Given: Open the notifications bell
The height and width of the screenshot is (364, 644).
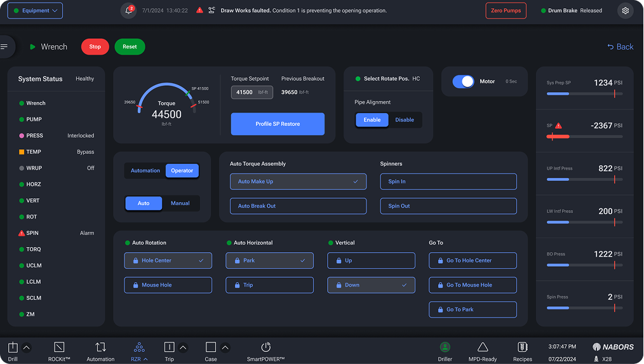Looking at the screenshot, I should [x=128, y=10].
